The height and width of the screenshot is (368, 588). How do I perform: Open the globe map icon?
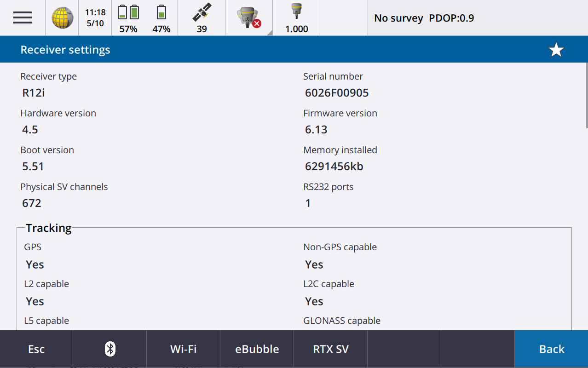pyautogui.click(x=62, y=18)
